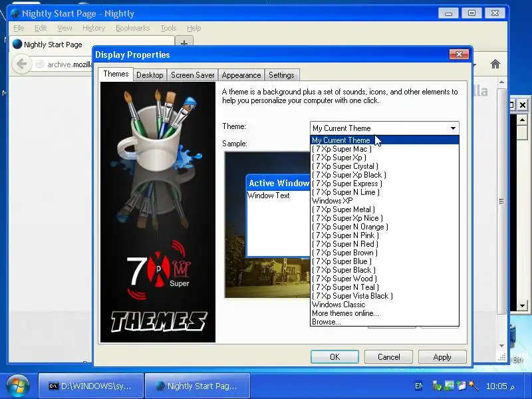Viewport: 532px width, 399px height.
Task: Switch to Nightly Start Pag... taskbar button
Action: [198, 386]
